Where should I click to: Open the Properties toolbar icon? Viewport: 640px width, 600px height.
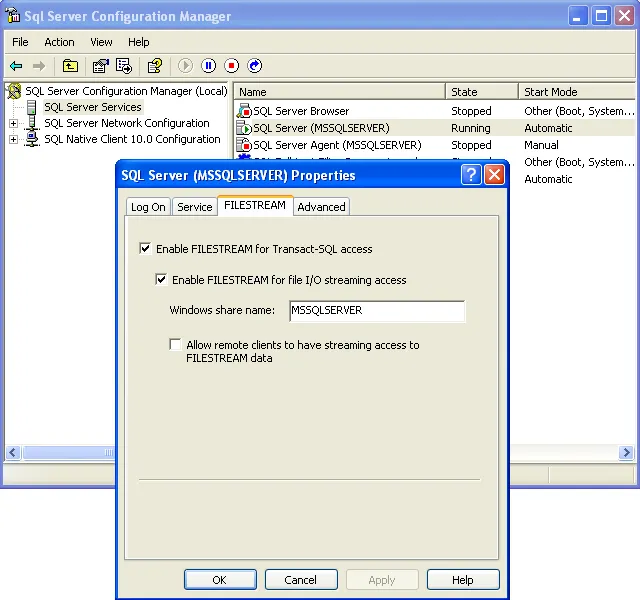pos(100,66)
